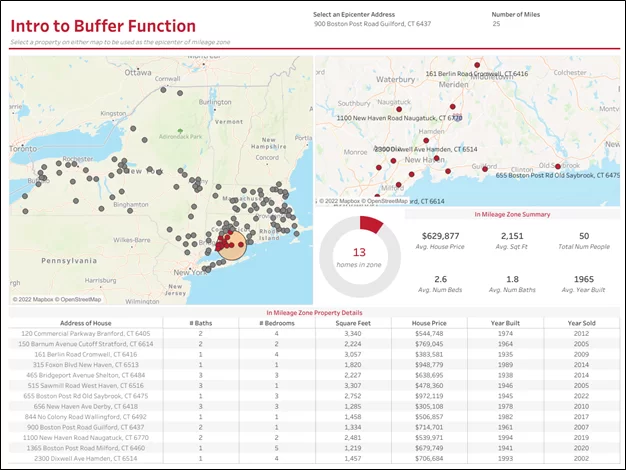Click the Guilford epicenter marker on right map
626x470 pixels.
[x=485, y=169]
